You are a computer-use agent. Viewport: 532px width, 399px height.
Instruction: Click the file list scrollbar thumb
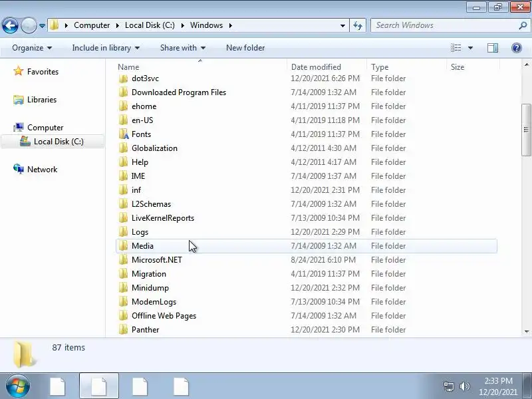pyautogui.click(x=526, y=130)
